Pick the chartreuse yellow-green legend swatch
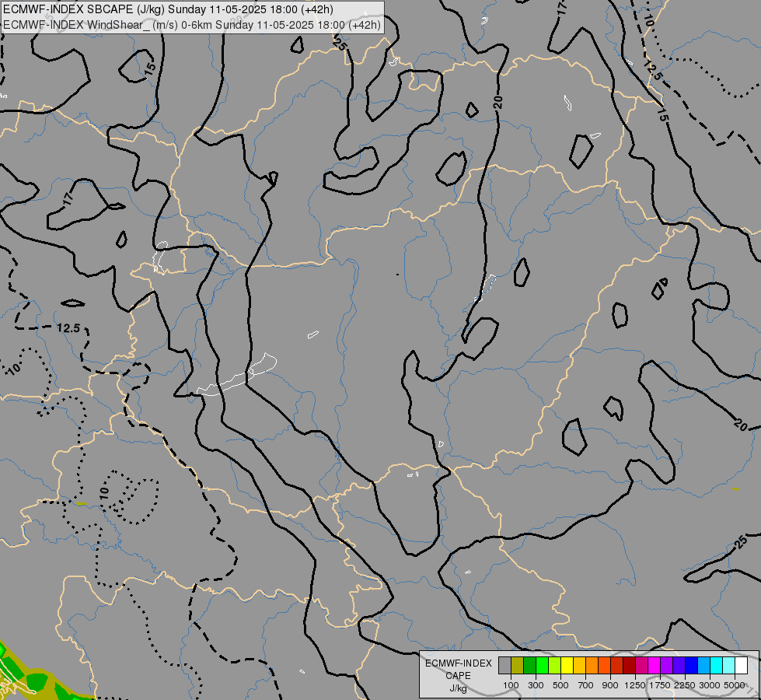Image resolution: width=761 pixels, height=700 pixels. [x=554, y=665]
